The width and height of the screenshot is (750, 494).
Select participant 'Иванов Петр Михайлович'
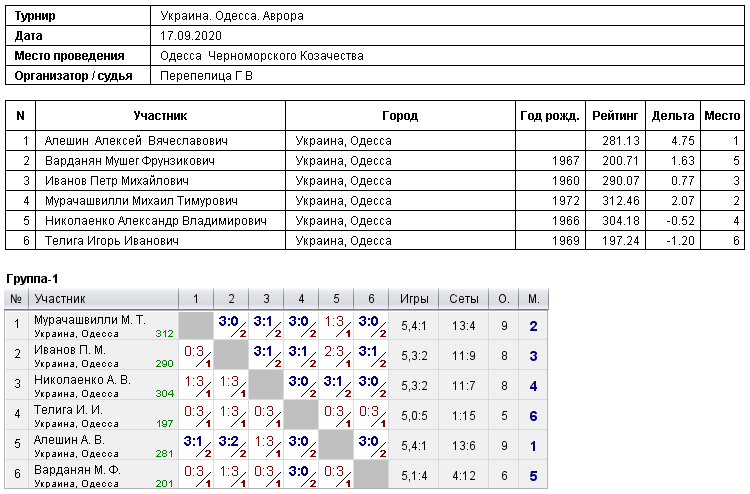117,181
